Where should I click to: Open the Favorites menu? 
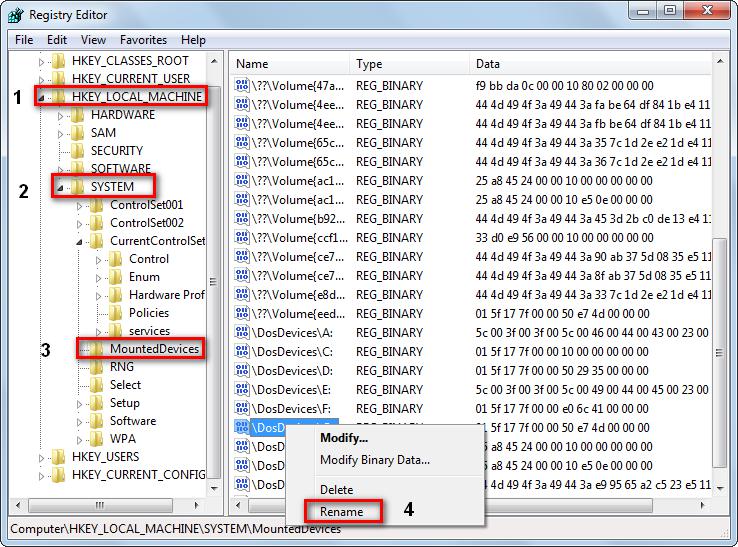coord(143,40)
